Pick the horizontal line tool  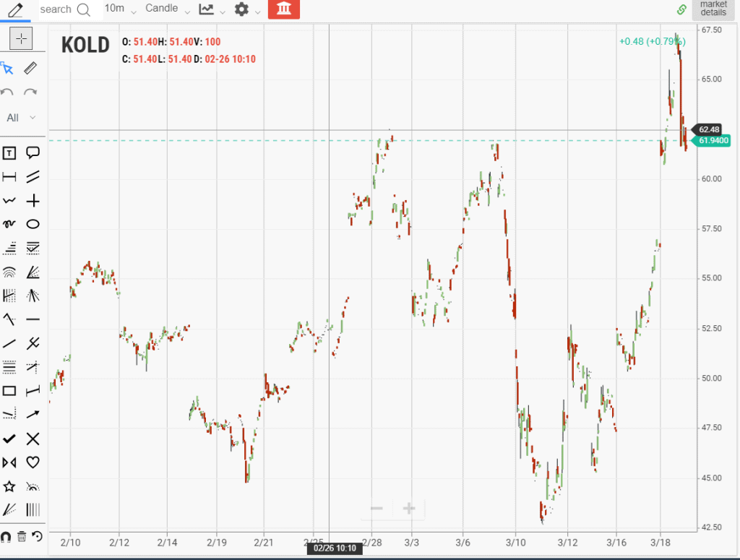click(x=33, y=319)
